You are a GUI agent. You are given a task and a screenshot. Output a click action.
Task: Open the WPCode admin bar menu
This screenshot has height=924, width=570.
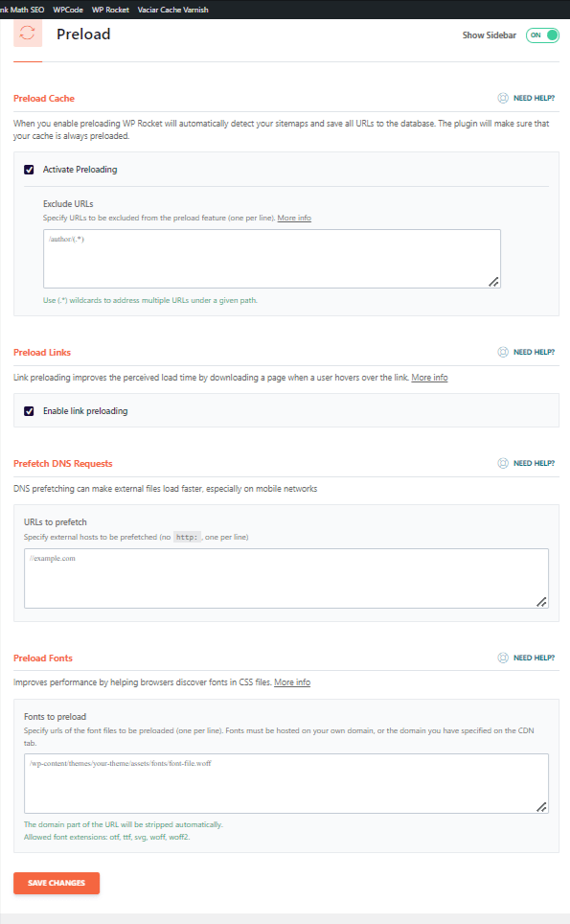click(68, 10)
